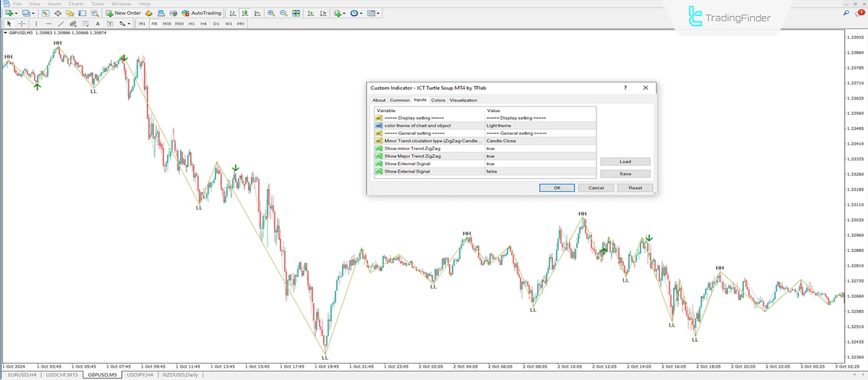Click the Tile Windows icon

pyautogui.click(x=296, y=13)
